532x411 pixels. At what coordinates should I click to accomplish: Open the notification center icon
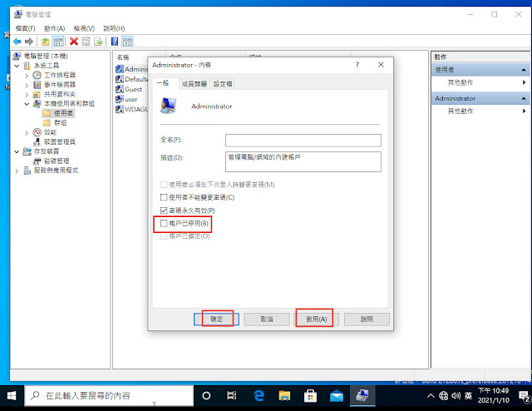[x=525, y=396]
